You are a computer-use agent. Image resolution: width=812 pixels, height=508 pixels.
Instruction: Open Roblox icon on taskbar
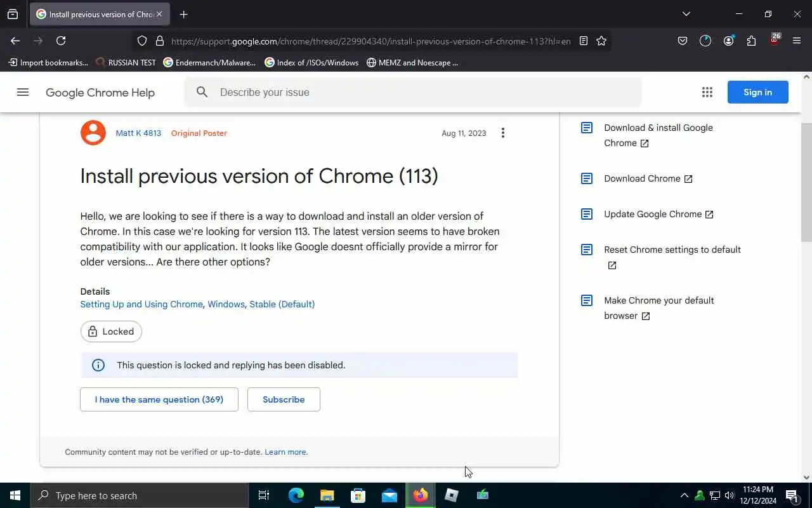point(451,495)
